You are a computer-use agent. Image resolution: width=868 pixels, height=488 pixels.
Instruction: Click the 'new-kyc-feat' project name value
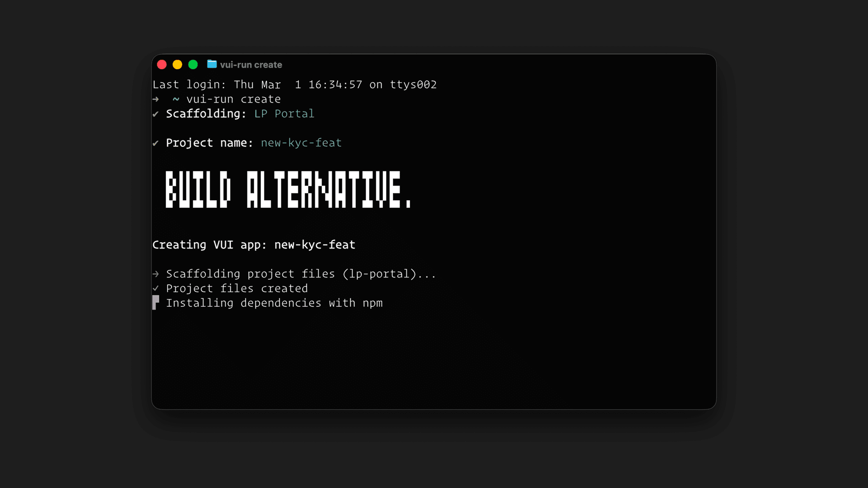301,143
